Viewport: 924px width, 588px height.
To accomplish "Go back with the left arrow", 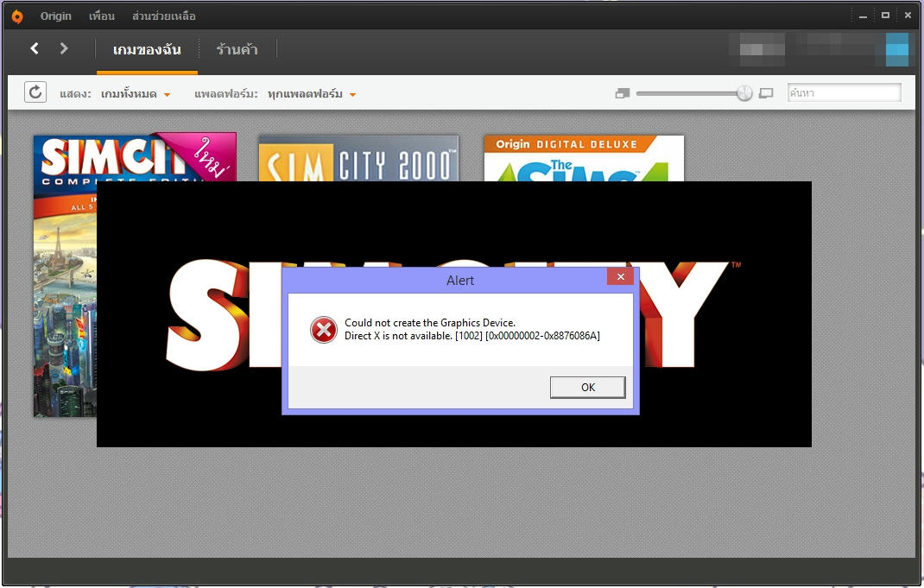I will (35, 48).
